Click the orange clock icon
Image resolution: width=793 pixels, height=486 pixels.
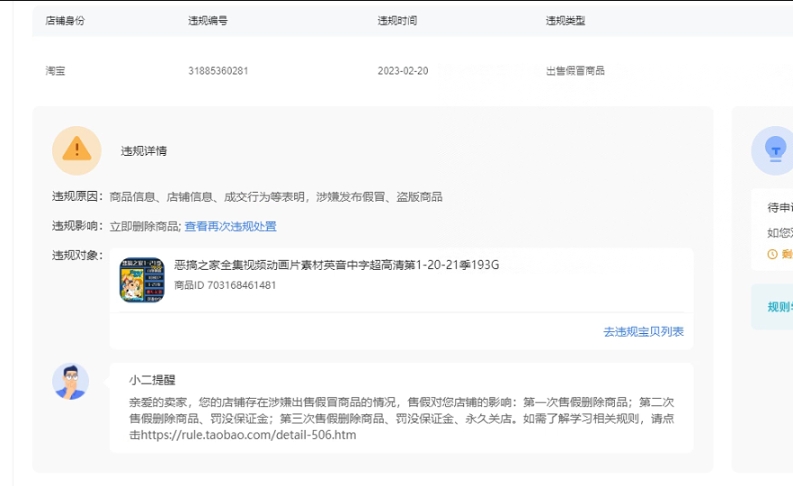[x=772, y=254]
